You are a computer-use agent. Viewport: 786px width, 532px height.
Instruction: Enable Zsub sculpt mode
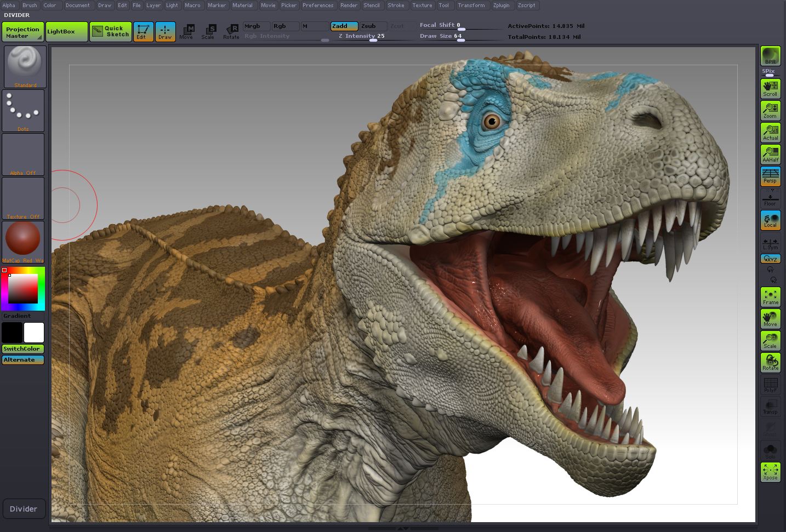[373, 26]
